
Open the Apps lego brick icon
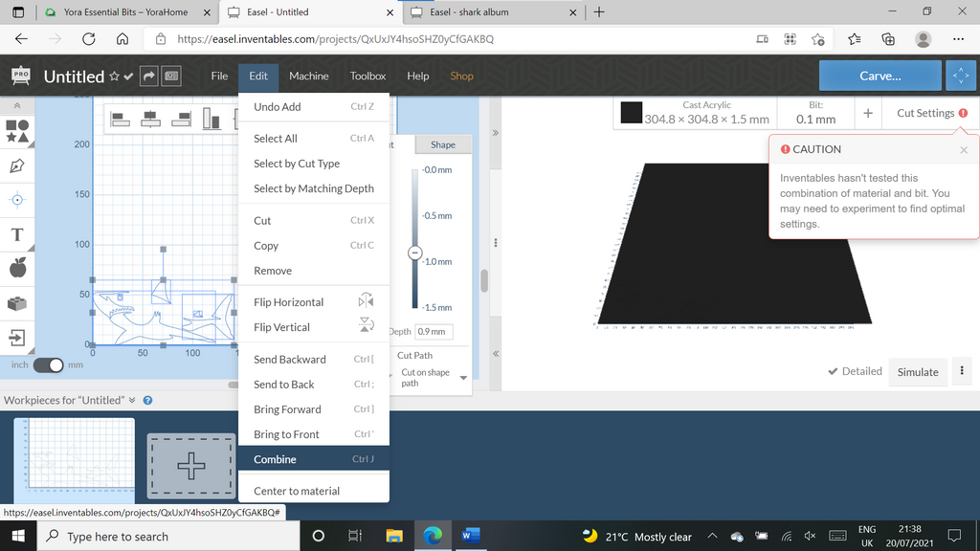point(17,303)
